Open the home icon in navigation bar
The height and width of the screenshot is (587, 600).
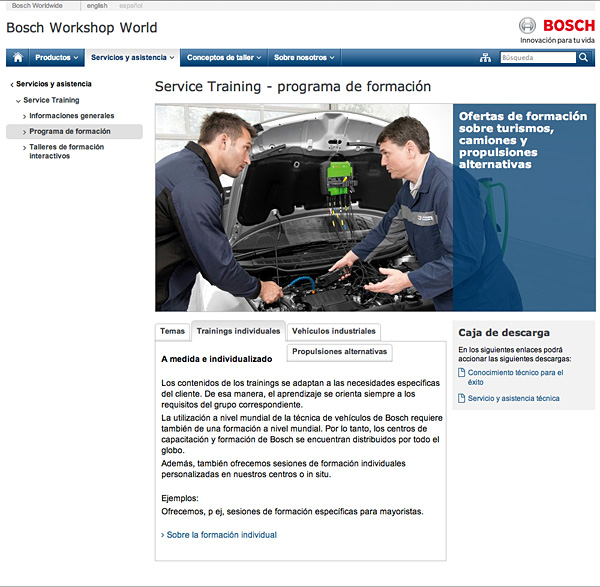coord(18,57)
